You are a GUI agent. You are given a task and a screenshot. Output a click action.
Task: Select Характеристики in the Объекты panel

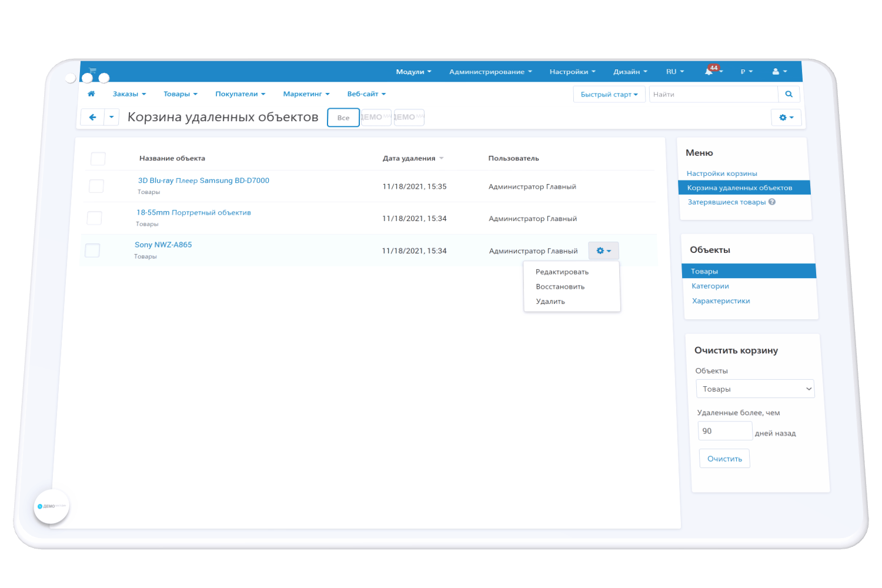721,301
